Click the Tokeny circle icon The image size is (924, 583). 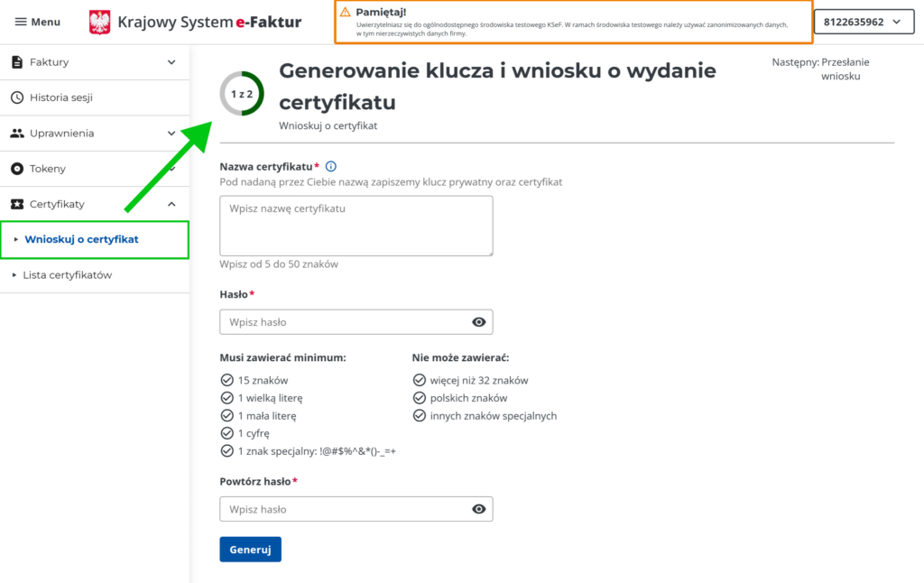click(16, 169)
